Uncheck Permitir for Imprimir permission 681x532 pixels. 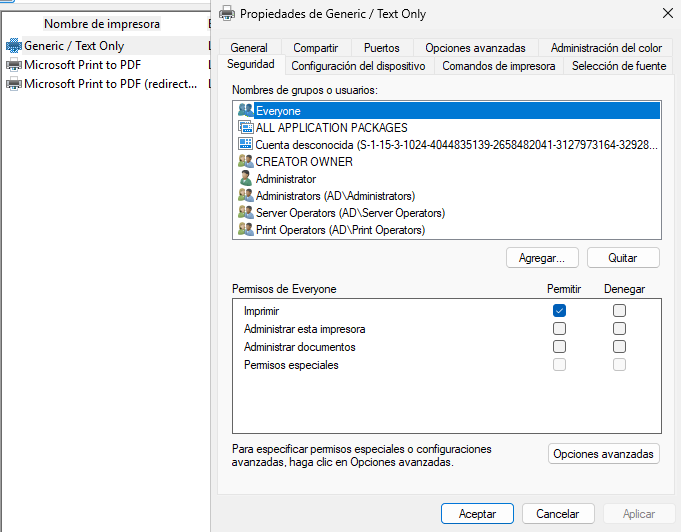tap(560, 311)
